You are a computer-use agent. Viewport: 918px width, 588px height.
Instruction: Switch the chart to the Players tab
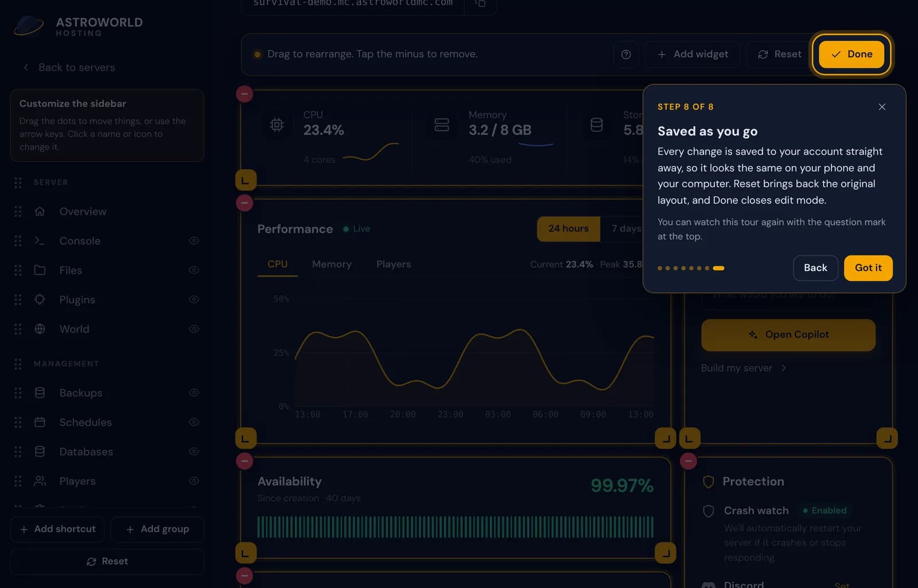pyautogui.click(x=394, y=264)
